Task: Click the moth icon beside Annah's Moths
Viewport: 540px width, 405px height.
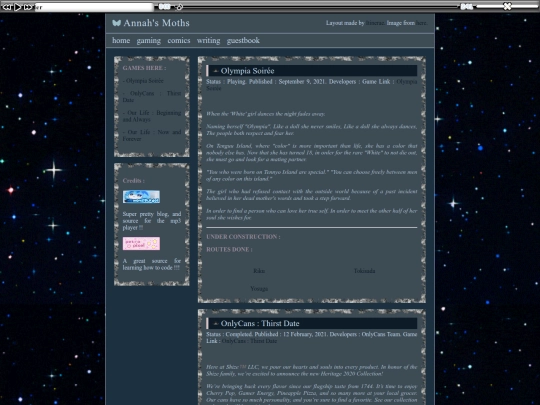Action: pyautogui.click(x=116, y=23)
